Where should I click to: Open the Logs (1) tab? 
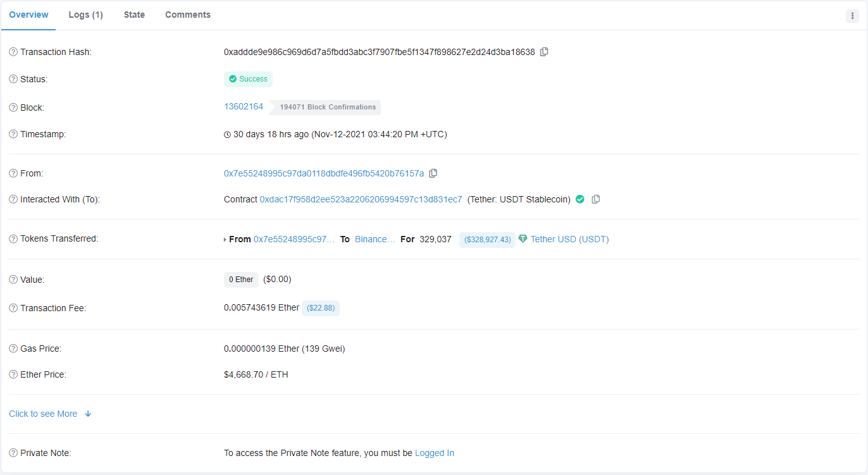pos(85,15)
